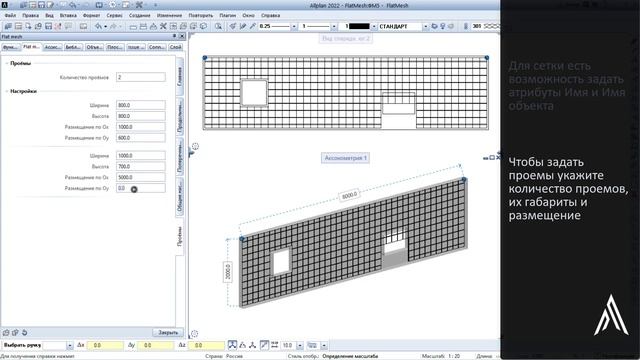The width and height of the screenshot is (640, 360).
Task: Click the Redo arrow icon in toolbar
Action: (113, 26)
